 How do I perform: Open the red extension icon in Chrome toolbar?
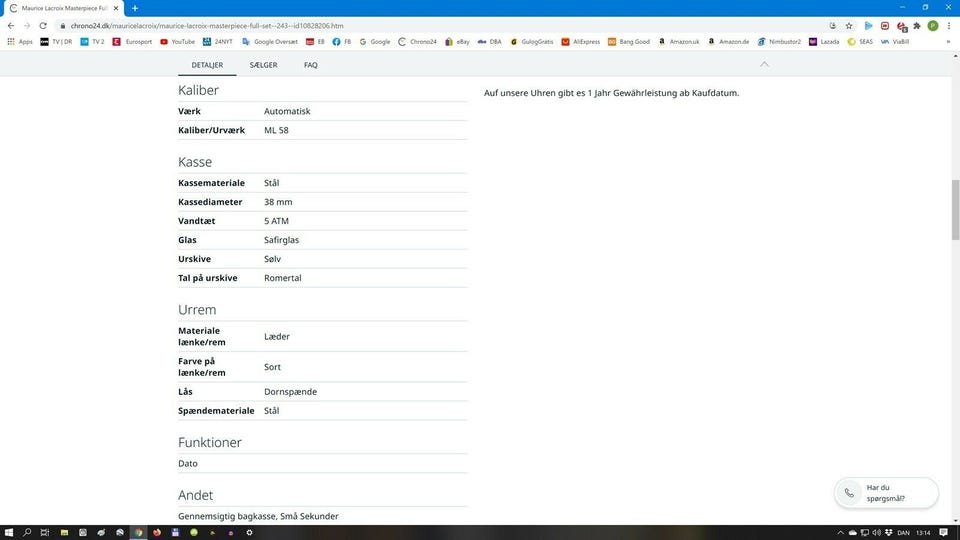[x=885, y=26]
